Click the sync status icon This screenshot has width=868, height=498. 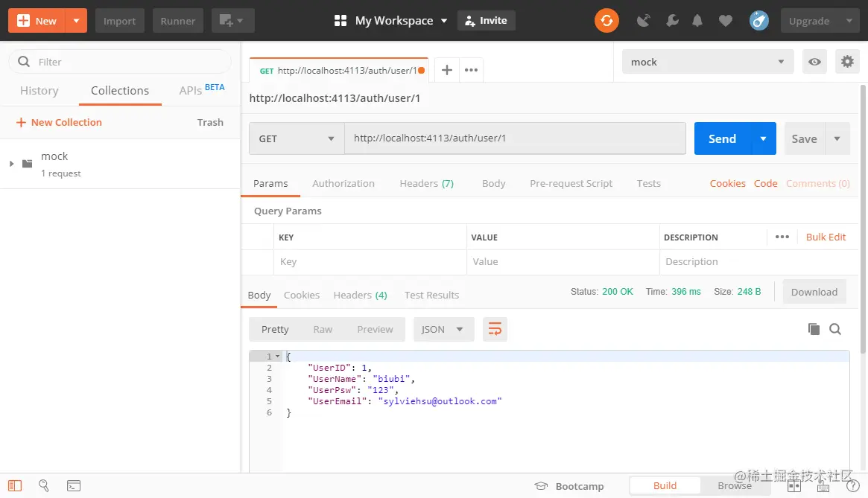(606, 21)
